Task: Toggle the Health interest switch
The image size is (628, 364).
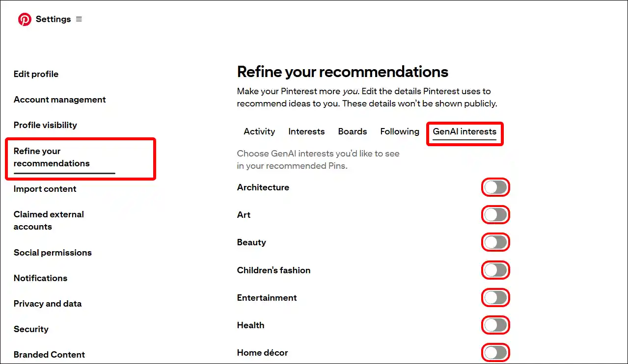Action: (495, 325)
